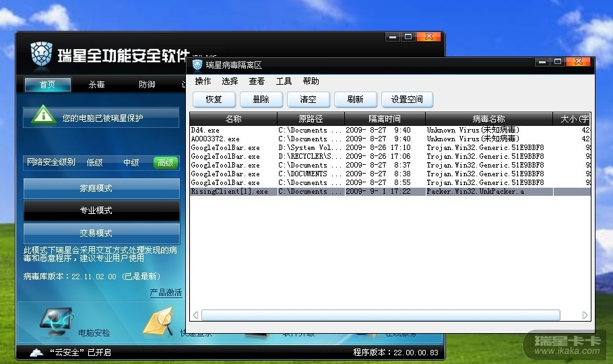613x364 pixels.
Task: Click the 刷新 refresh button
Action: 356,99
